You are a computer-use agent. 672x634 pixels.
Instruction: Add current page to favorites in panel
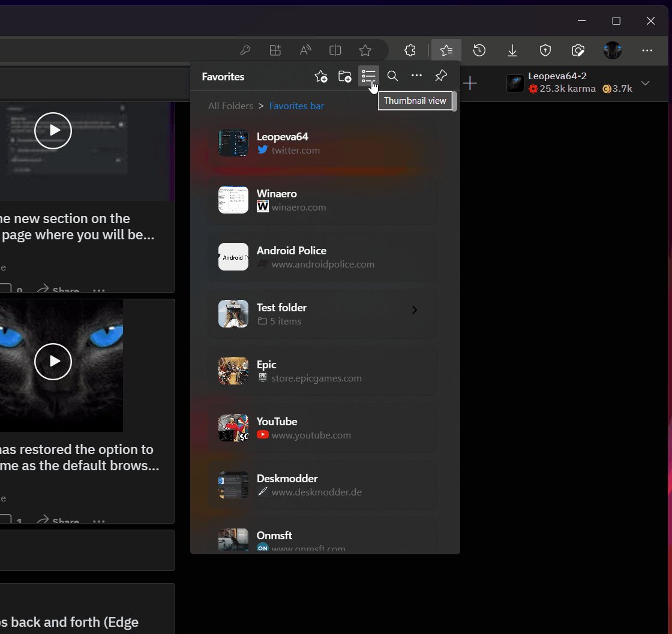coord(320,76)
